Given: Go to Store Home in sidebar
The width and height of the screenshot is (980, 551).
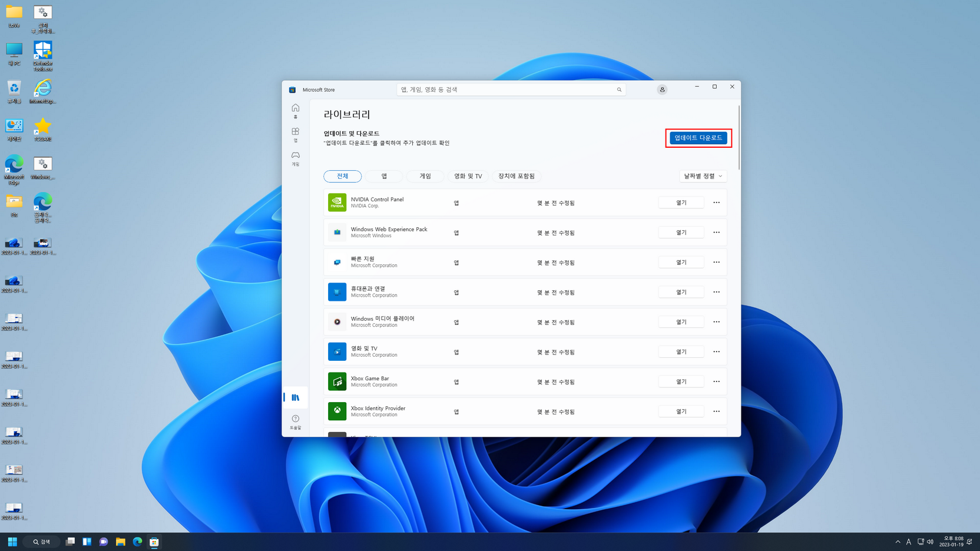Looking at the screenshot, I should coord(296,111).
